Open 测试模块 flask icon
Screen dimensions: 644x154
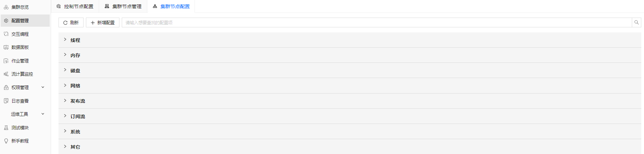(x=6, y=128)
